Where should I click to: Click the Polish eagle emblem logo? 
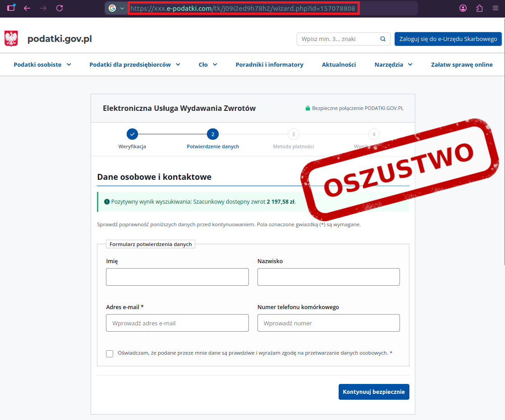pyautogui.click(x=11, y=39)
